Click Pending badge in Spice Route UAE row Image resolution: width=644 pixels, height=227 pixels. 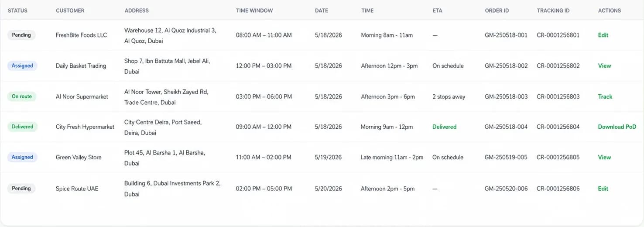[21, 189]
